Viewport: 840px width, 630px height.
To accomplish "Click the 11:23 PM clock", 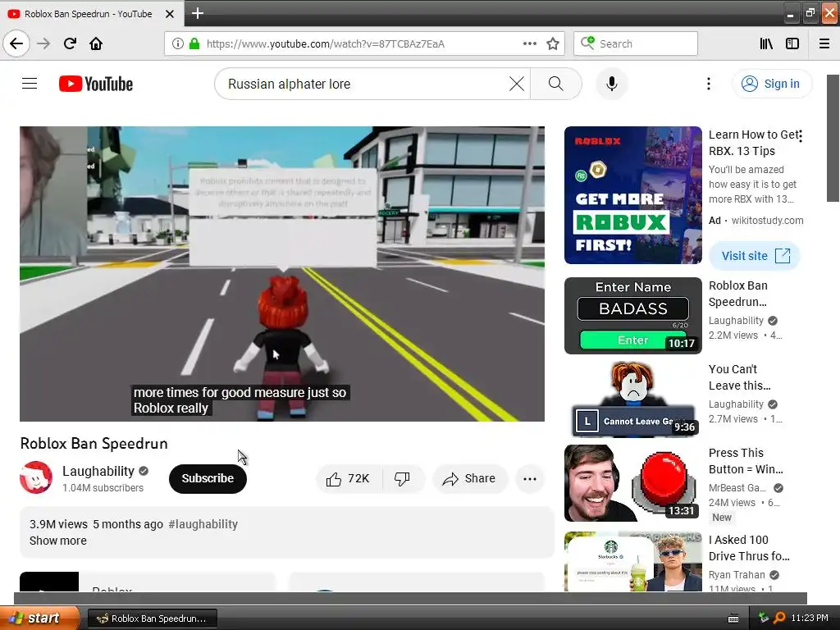I will tap(810, 618).
